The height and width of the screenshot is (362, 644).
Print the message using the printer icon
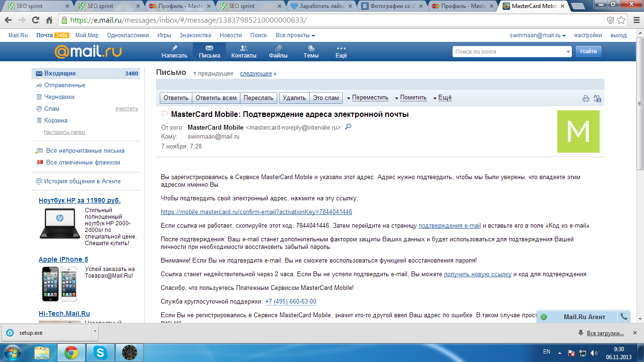pyautogui.click(x=586, y=99)
